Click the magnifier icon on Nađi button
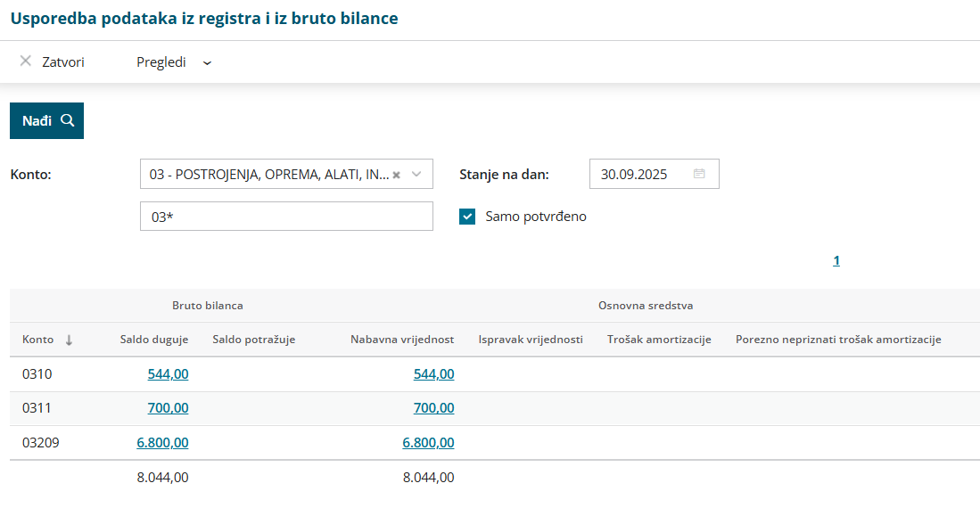The image size is (980, 508). (67, 120)
